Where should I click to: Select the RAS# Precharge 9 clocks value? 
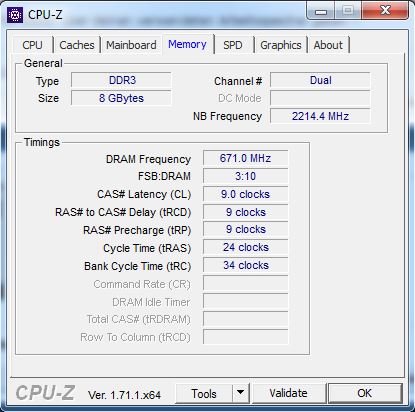click(x=245, y=229)
